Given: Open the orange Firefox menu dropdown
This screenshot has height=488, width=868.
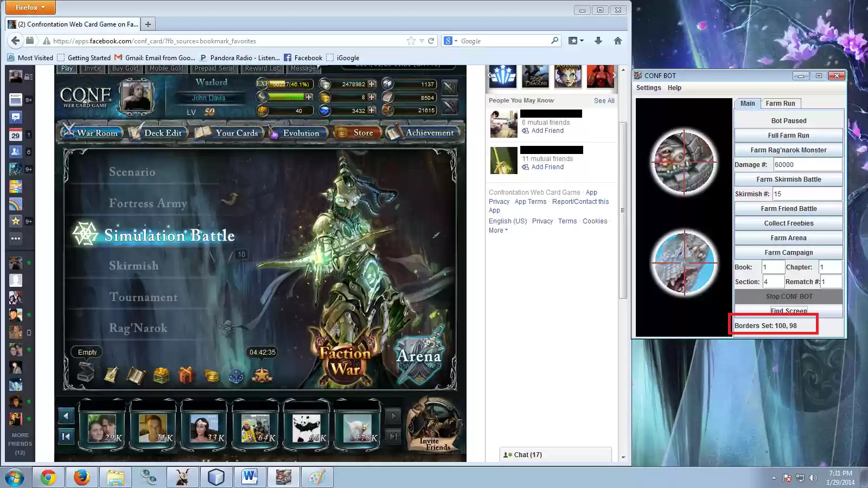Looking at the screenshot, I should [31, 8].
